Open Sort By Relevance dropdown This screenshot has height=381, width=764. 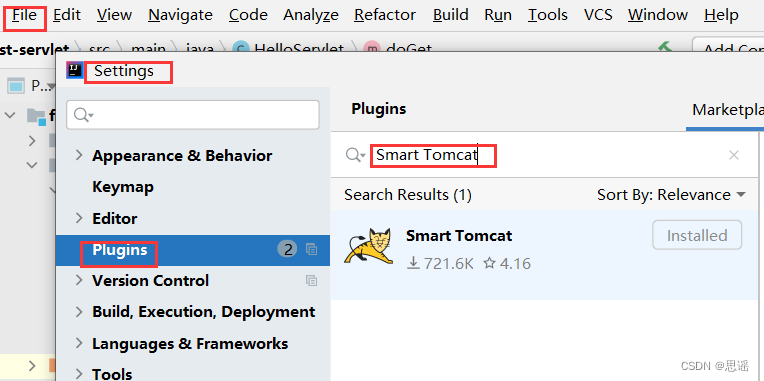click(x=671, y=195)
